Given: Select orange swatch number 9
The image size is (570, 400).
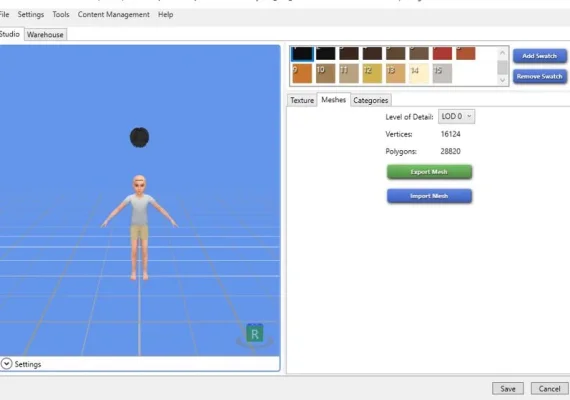Looking at the screenshot, I should pos(302,73).
